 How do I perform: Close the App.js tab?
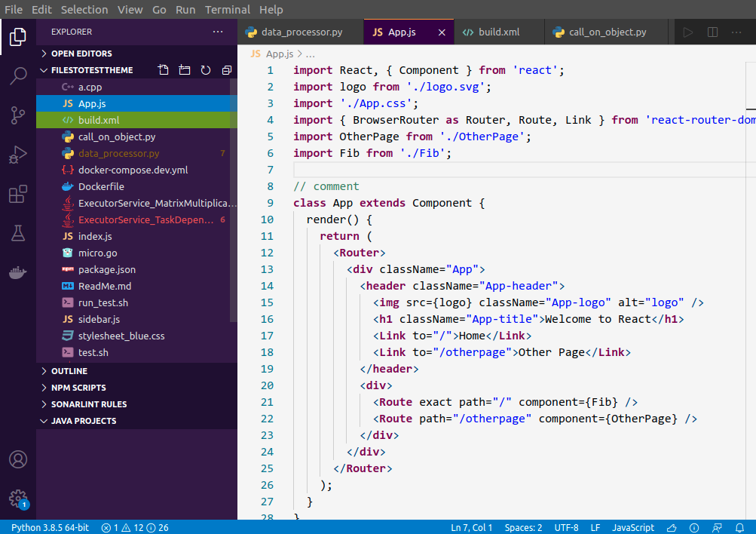(442, 32)
